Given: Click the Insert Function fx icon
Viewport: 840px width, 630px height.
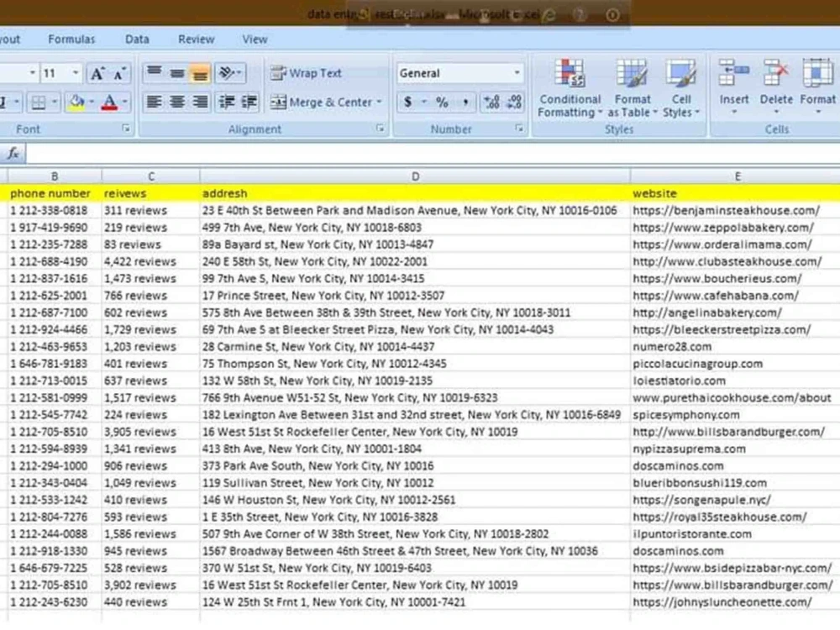Looking at the screenshot, I should coord(13,154).
